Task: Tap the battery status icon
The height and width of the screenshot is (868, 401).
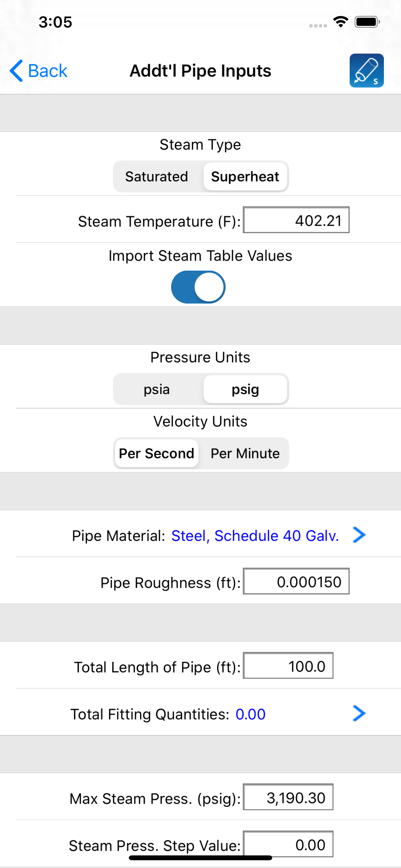Action: [x=367, y=22]
